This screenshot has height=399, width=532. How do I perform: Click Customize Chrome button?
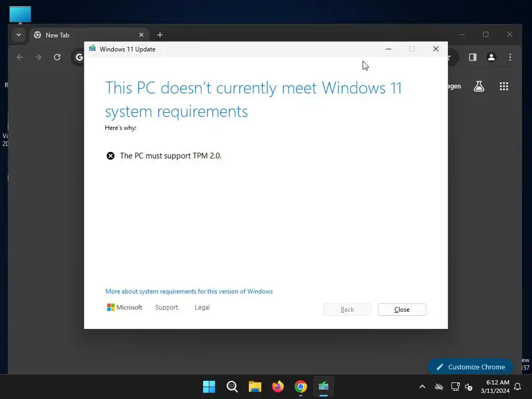tap(471, 367)
